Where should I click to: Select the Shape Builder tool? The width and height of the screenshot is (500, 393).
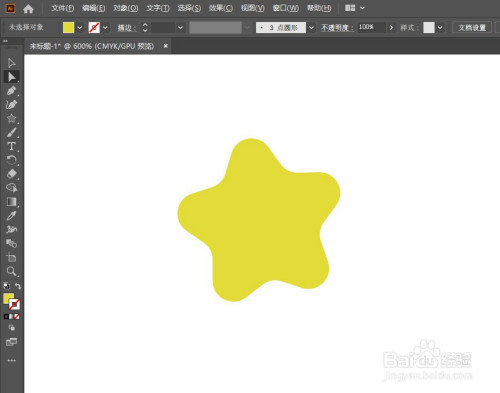coord(11,188)
